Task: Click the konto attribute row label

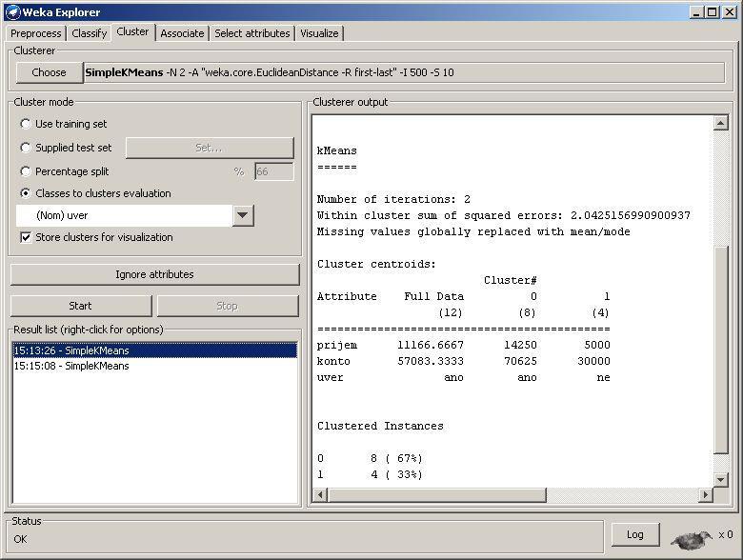Action: coord(333,362)
